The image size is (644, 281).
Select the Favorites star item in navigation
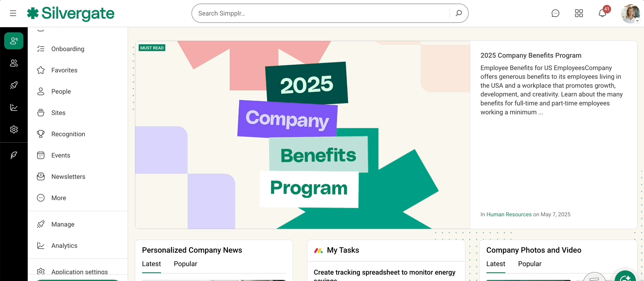pyautogui.click(x=64, y=70)
